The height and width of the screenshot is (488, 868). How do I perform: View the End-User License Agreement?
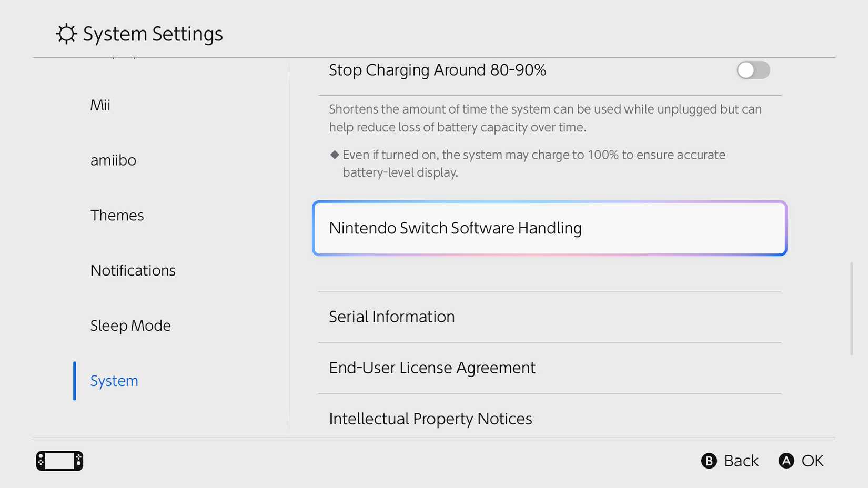pyautogui.click(x=432, y=368)
